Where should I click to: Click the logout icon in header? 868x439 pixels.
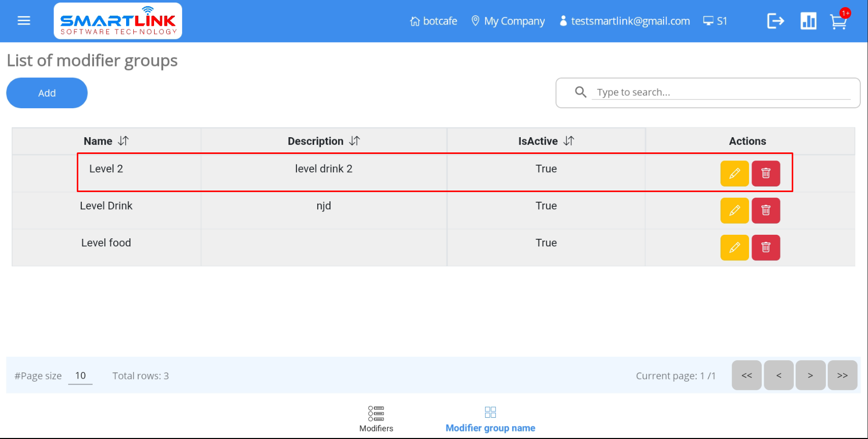(775, 21)
